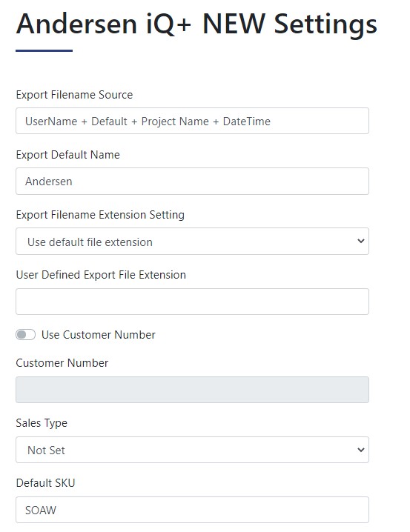Click the chevron arrow beside 'Not Set'
Viewport: 410px width, 532px height.
pos(361,450)
